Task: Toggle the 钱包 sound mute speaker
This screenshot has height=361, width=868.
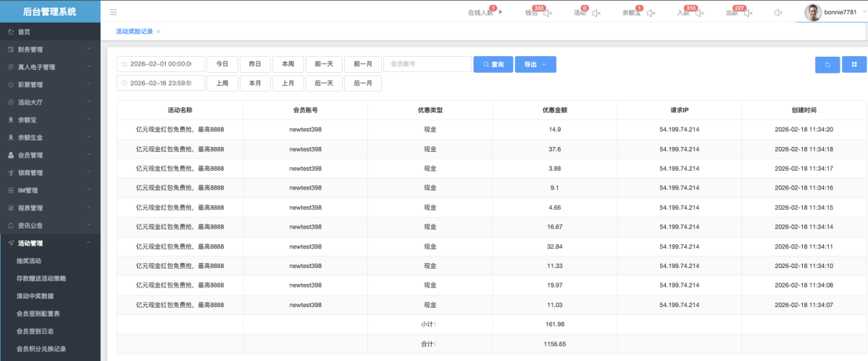Action: point(548,13)
